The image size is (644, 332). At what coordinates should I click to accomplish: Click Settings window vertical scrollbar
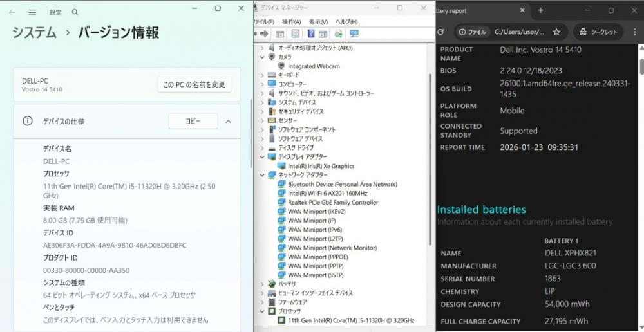point(251,133)
